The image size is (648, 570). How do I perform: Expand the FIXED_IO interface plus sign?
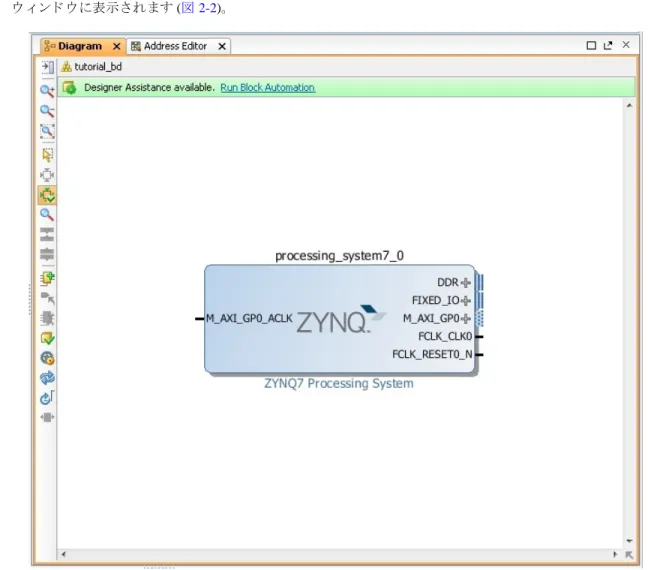coord(466,301)
